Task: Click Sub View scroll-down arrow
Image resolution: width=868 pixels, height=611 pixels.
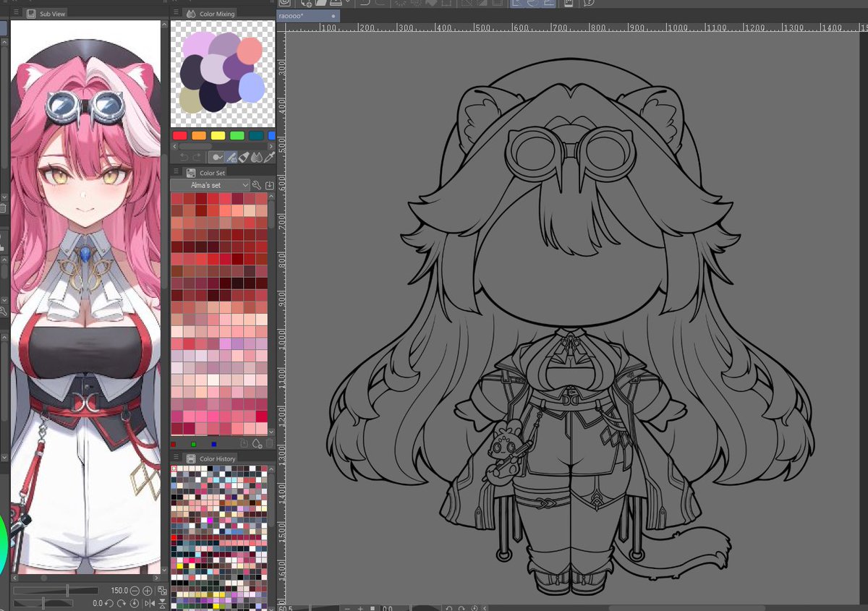Action: coord(164,570)
